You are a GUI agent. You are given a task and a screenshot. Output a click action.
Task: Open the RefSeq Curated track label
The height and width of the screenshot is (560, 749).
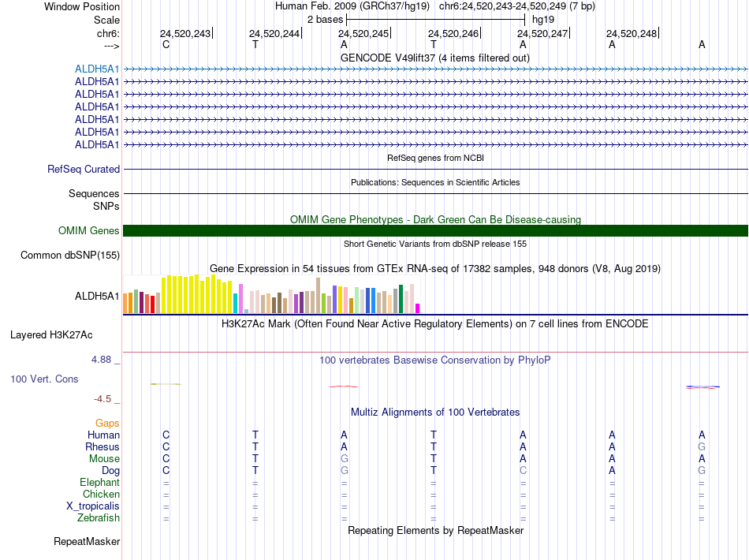(84, 169)
